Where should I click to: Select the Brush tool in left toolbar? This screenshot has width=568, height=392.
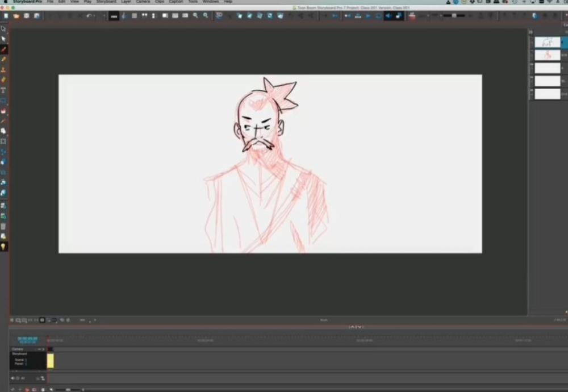[x=3, y=49]
